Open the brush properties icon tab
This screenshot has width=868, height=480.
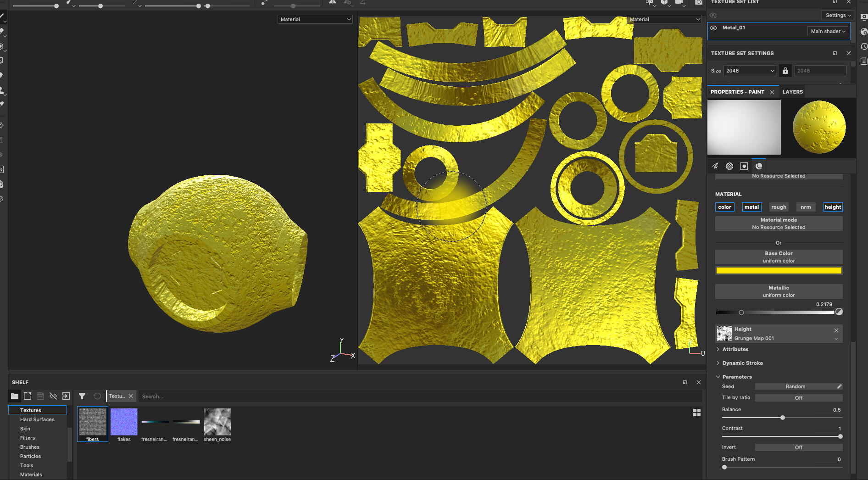[715, 166]
